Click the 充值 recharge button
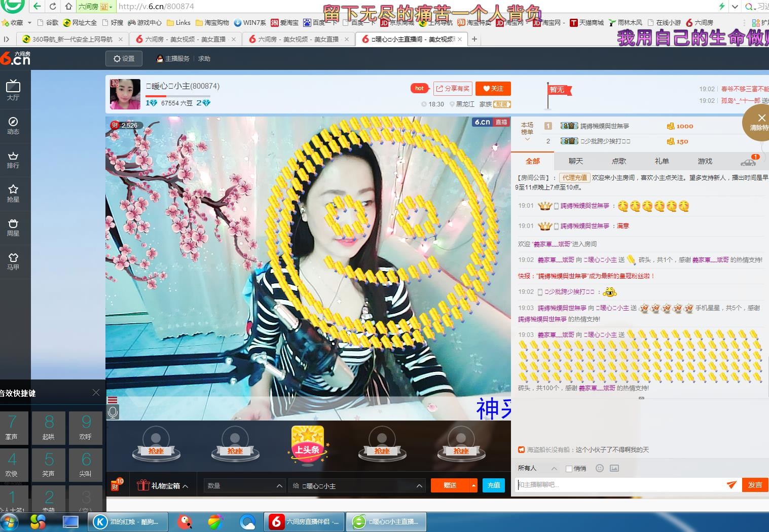 [494, 485]
